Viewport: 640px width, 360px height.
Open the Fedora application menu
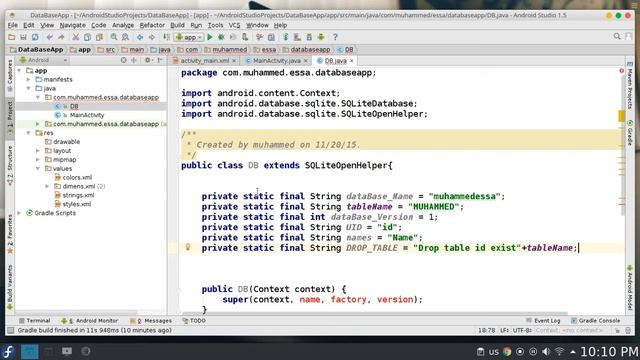click(x=8, y=351)
